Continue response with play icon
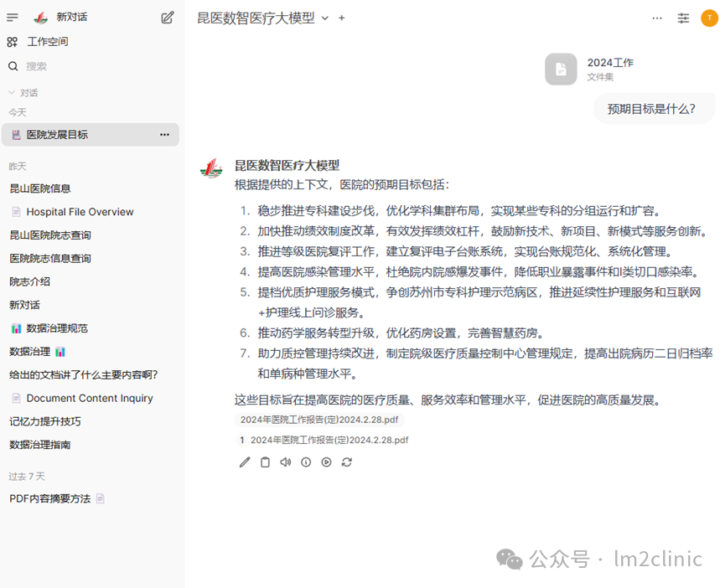725x588 pixels. [x=326, y=462]
